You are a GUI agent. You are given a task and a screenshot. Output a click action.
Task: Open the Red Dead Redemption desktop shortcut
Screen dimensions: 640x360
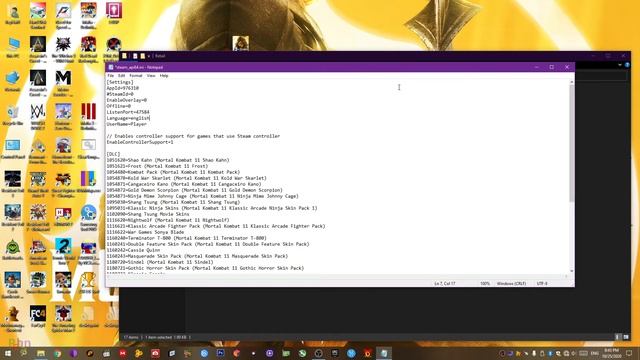tap(88, 50)
